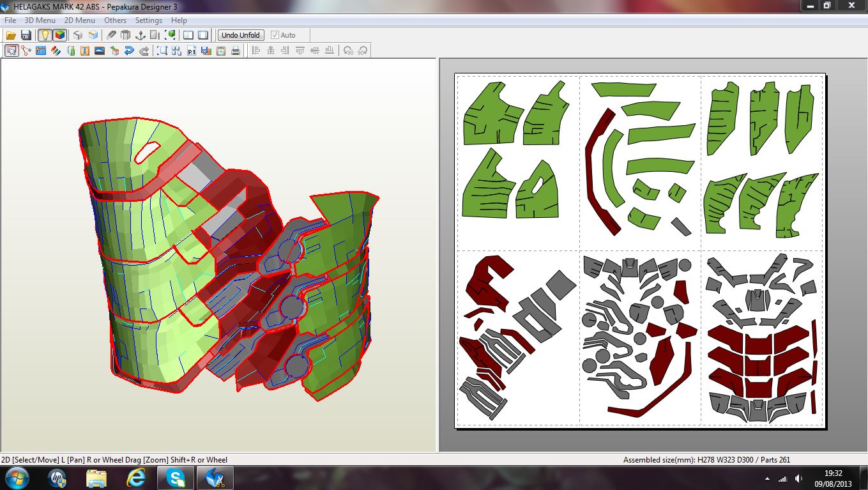Click the floppy disk with color chart icon
Screen dimensions: 868x490
click(206, 50)
